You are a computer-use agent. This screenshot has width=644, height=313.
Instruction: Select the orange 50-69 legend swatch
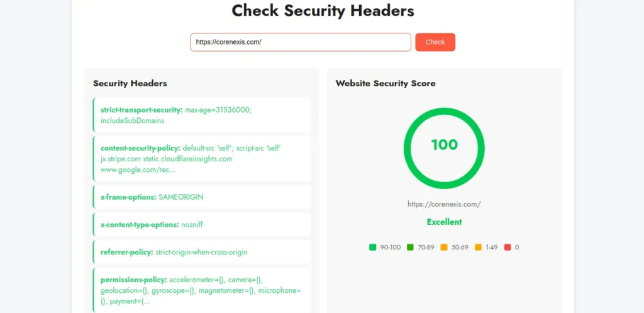point(444,248)
